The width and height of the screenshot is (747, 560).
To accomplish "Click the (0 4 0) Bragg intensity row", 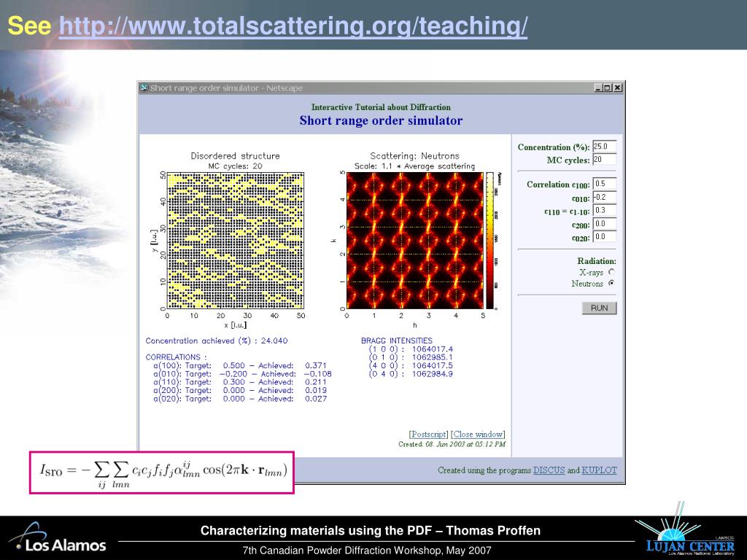I will tap(411, 374).
